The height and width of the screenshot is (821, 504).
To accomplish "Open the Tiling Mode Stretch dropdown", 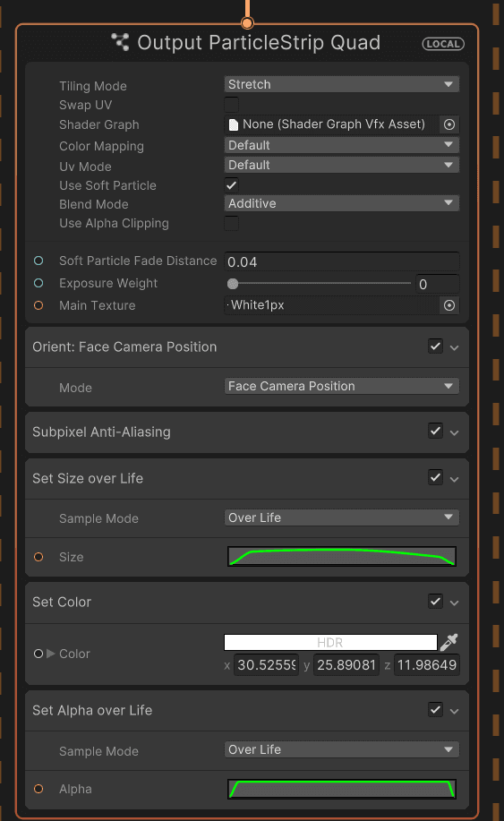I will [x=342, y=84].
